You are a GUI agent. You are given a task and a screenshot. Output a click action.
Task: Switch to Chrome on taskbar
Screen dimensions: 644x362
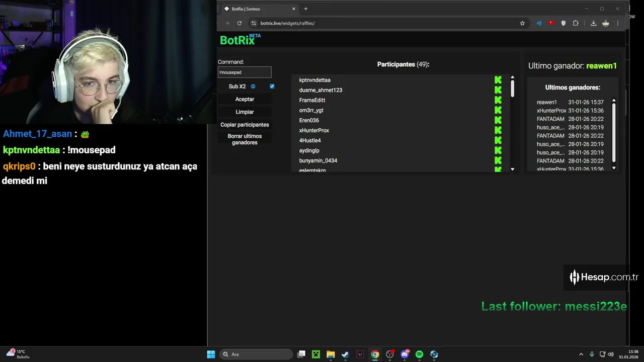click(x=375, y=354)
